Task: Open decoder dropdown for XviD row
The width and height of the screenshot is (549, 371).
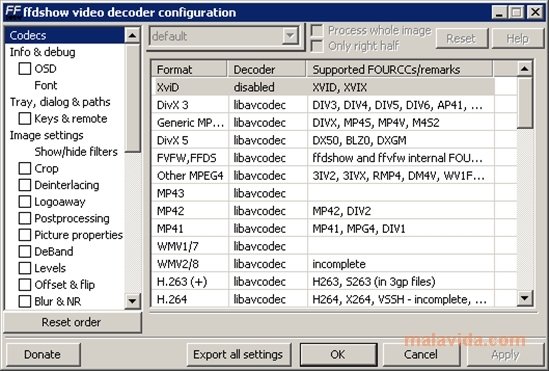Action: (x=267, y=87)
